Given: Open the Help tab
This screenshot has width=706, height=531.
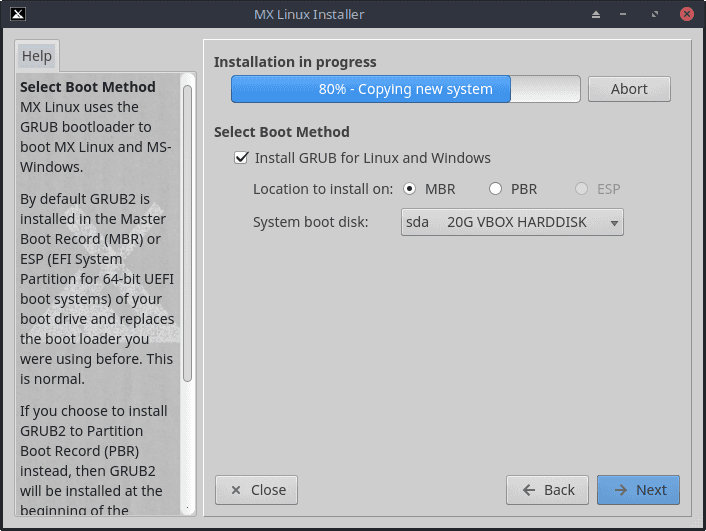Looking at the screenshot, I should pyautogui.click(x=37, y=56).
